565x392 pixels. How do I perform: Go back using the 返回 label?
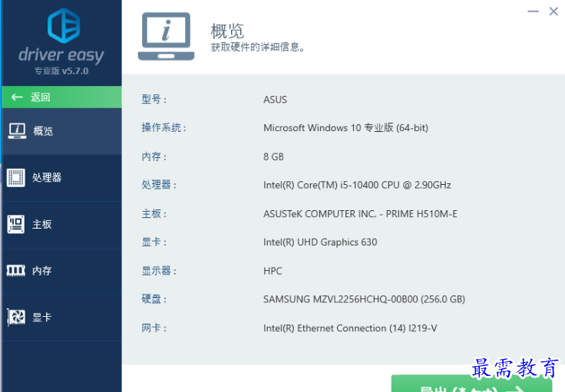(x=41, y=97)
